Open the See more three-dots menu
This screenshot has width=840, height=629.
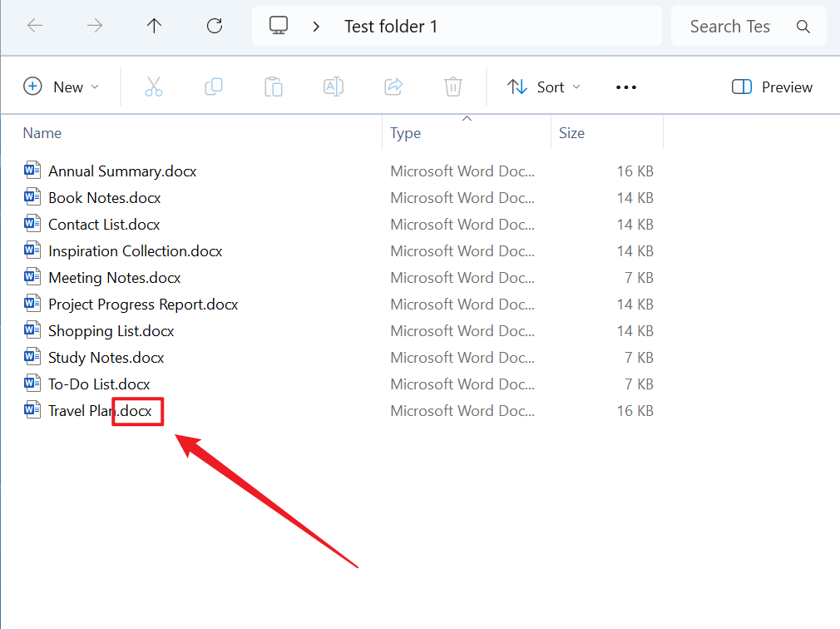[x=626, y=87]
